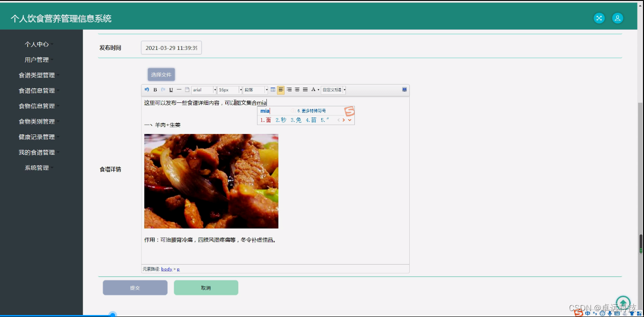Open the arial font family dropdown
Screen dimensions: 644x317
204,90
